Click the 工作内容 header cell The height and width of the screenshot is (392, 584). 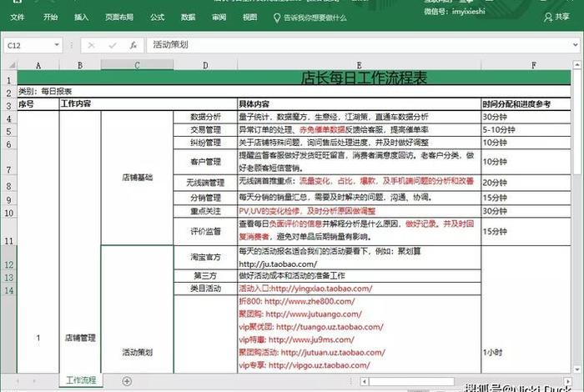pos(149,104)
